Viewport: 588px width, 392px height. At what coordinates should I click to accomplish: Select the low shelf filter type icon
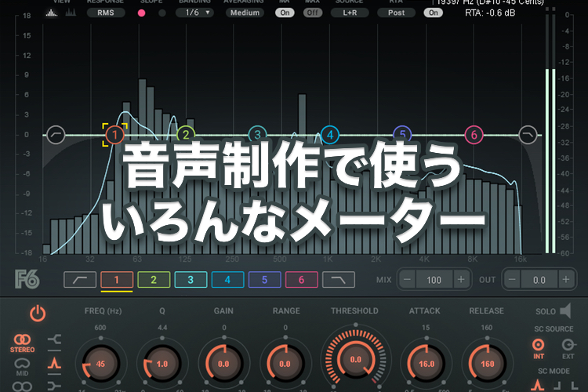coord(54,339)
